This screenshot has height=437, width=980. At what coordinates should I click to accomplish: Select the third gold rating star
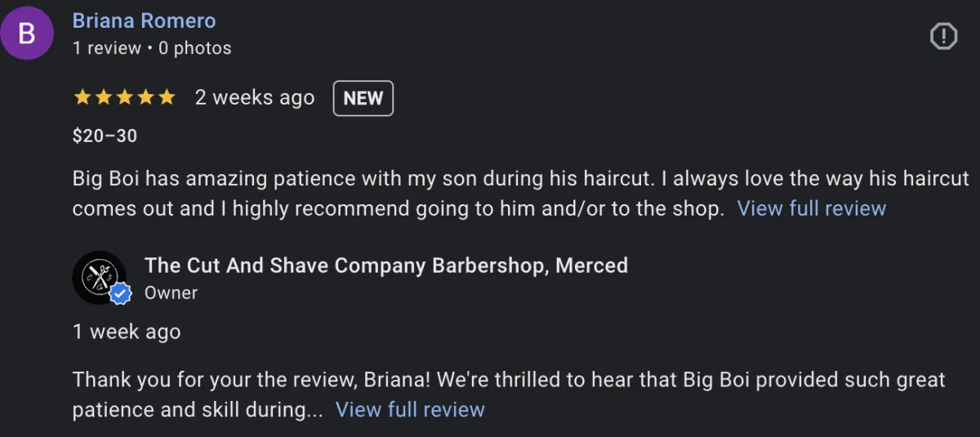point(125,98)
